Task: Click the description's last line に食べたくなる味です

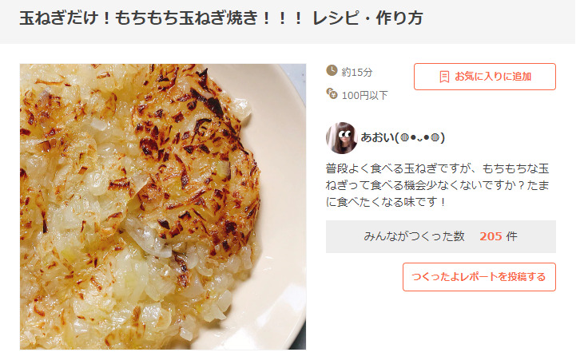Action: (x=386, y=202)
